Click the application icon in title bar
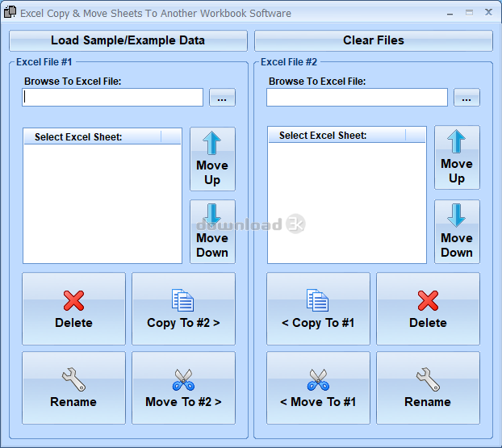Viewport: 502px width, 448px height. point(10,12)
